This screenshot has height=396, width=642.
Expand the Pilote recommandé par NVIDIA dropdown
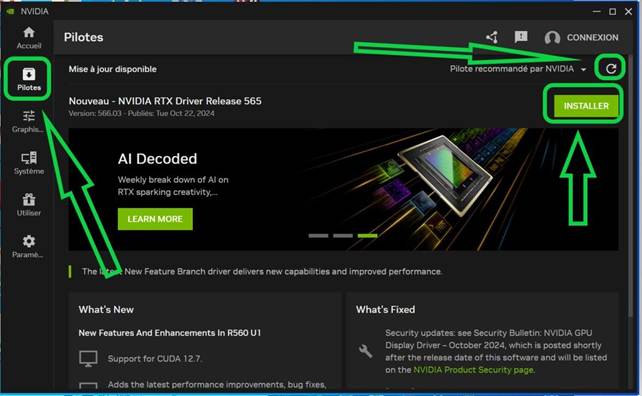click(518, 69)
